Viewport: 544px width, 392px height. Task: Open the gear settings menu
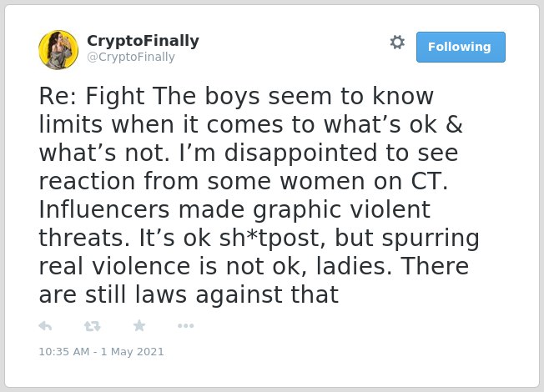click(397, 43)
